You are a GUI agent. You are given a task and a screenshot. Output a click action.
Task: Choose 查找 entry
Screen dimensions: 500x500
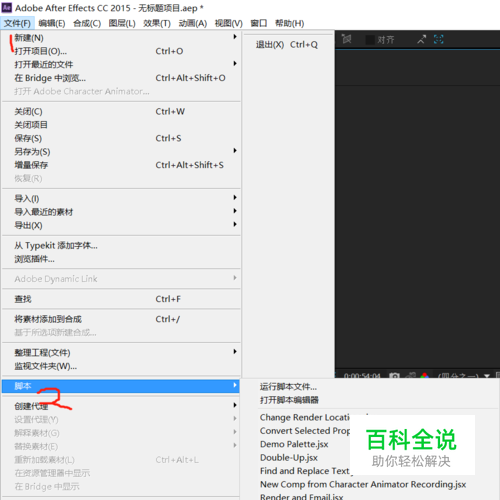pyautogui.click(x=121, y=299)
